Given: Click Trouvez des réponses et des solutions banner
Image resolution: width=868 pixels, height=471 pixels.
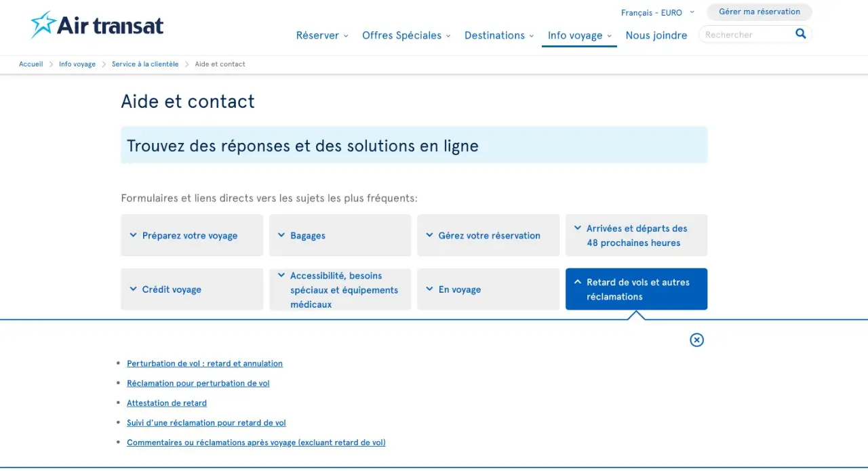Looking at the screenshot, I should (x=414, y=145).
